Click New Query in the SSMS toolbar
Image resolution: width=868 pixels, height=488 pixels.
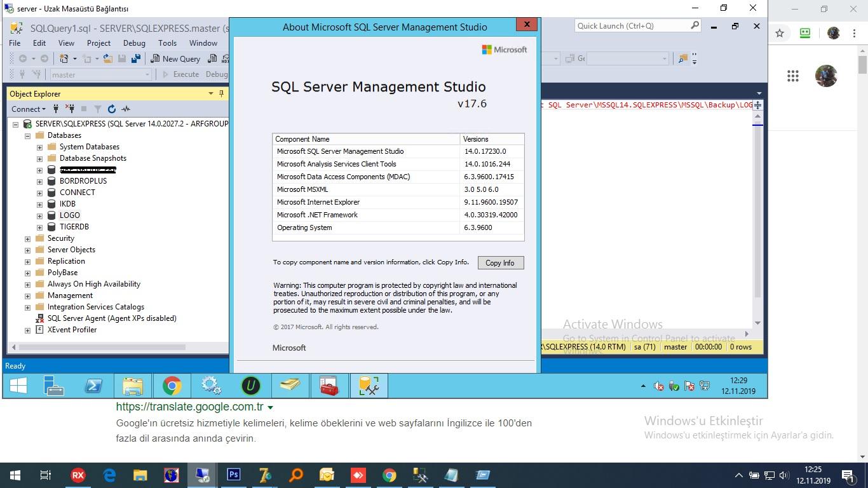tap(175, 58)
